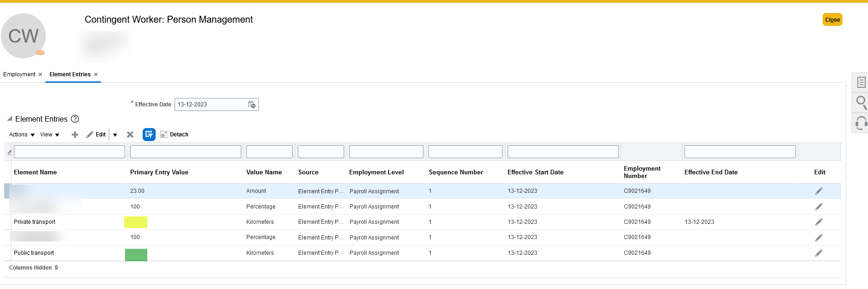The height and width of the screenshot is (289, 868).
Task: Click Kilometers in Private transport row
Action: point(260,222)
